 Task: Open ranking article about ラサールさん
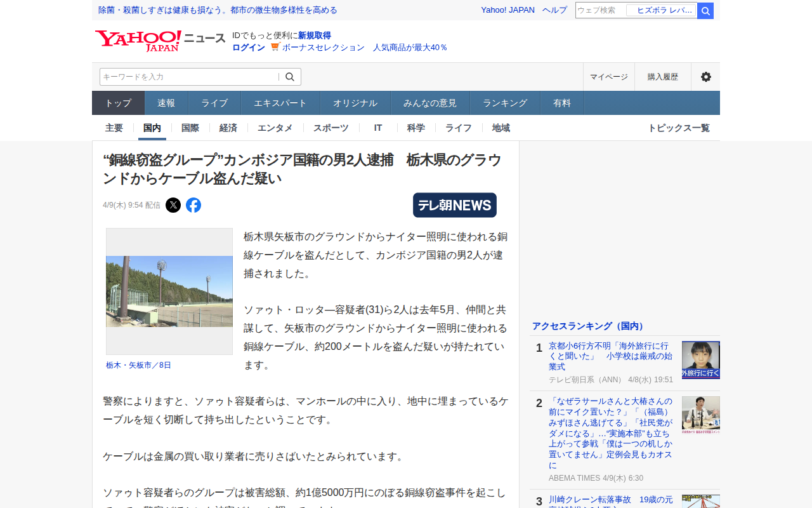[x=612, y=433]
